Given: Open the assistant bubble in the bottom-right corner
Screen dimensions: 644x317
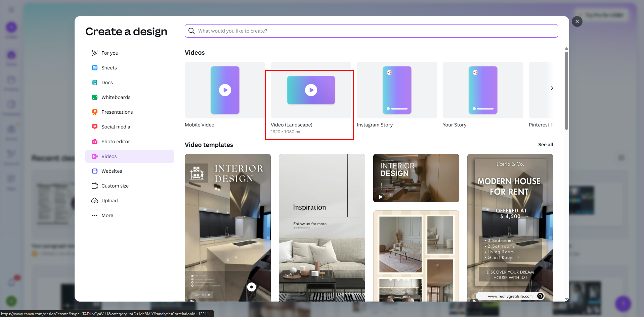Looking at the screenshot, I should pos(622,304).
